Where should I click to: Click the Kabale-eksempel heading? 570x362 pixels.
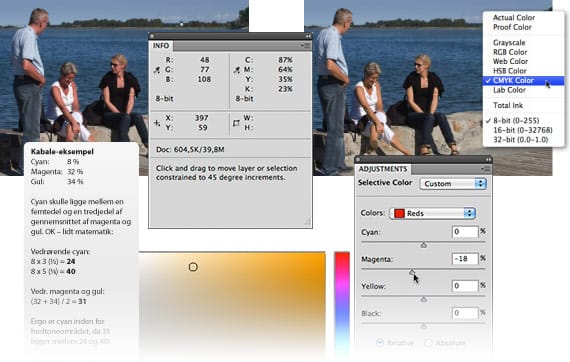(62, 152)
